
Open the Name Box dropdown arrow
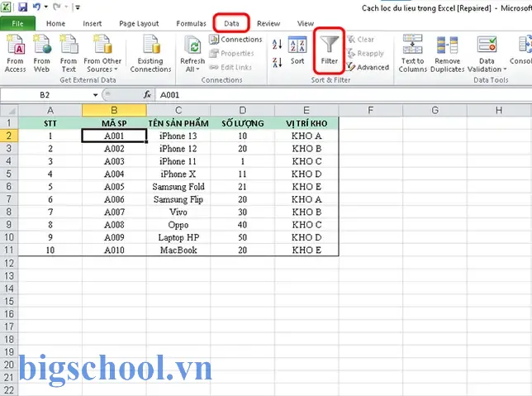tap(95, 95)
